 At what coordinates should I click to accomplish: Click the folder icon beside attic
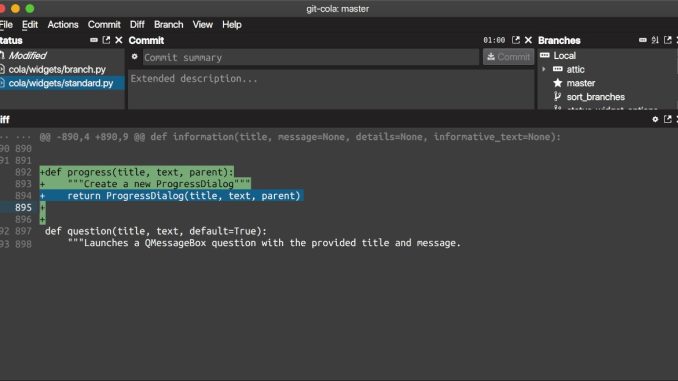point(558,69)
